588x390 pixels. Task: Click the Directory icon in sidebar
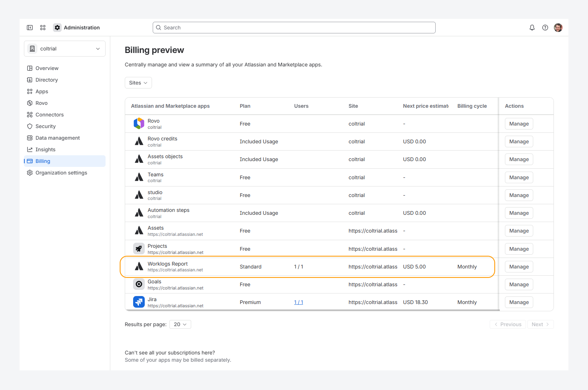30,80
